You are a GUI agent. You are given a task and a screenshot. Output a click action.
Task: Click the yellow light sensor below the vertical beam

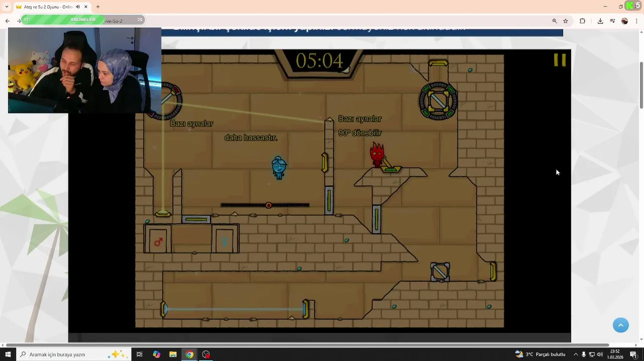[x=162, y=214]
